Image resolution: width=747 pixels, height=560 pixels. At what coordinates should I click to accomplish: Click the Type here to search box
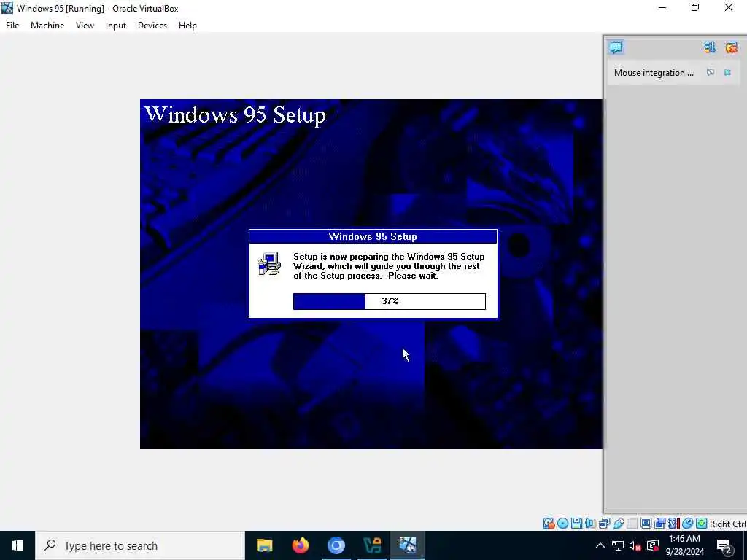pos(140,545)
